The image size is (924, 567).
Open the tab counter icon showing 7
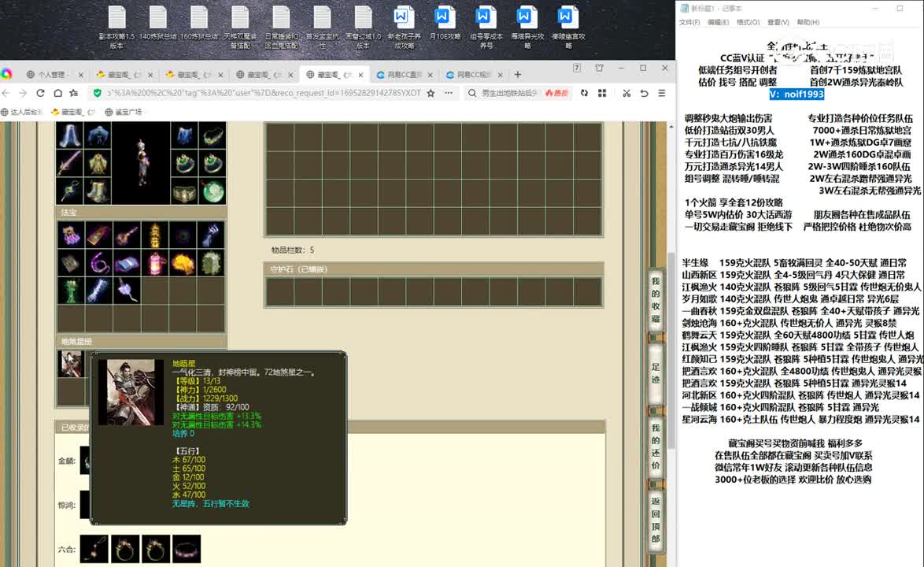click(x=577, y=69)
